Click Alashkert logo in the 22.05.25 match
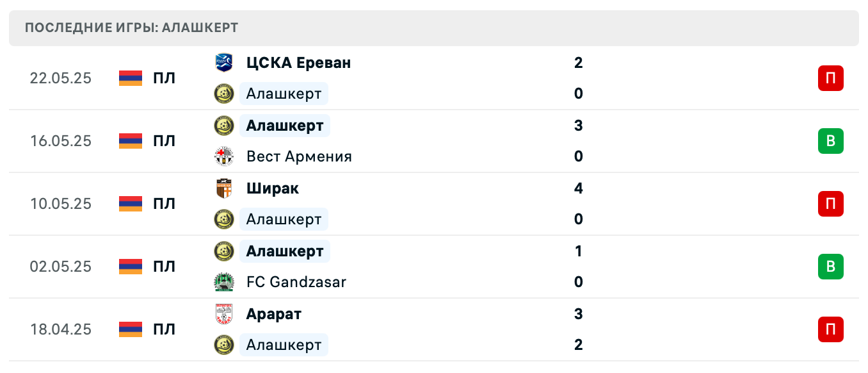868x373 pixels. tap(224, 94)
